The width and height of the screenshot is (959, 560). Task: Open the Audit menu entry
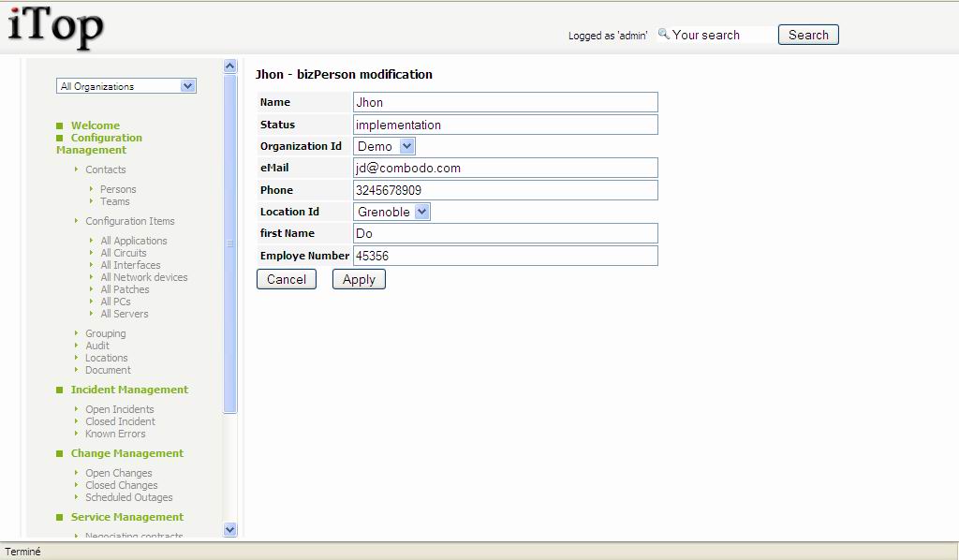pyautogui.click(x=97, y=346)
